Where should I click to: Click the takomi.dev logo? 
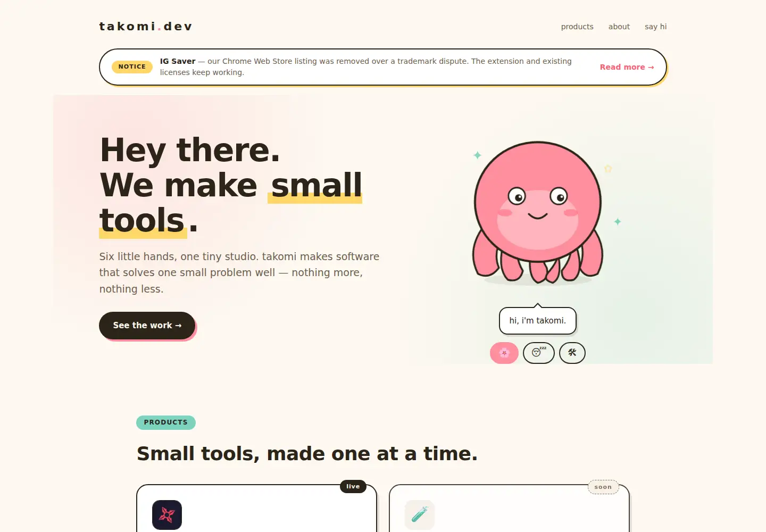(146, 27)
